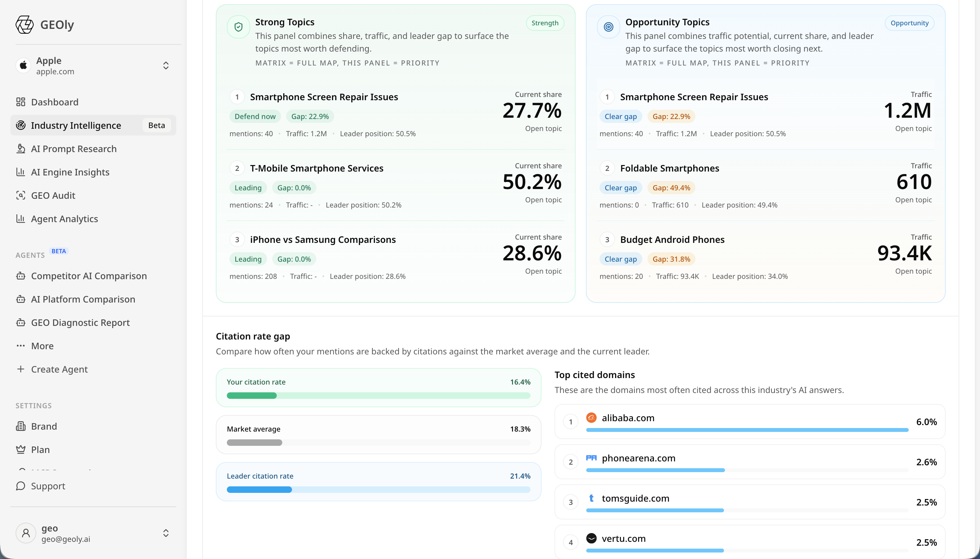Viewport: 980px width, 559px height.
Task: Click the AI Platform Comparison bot icon
Action: click(21, 299)
